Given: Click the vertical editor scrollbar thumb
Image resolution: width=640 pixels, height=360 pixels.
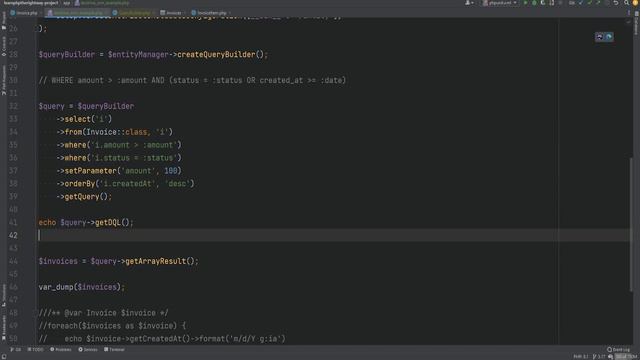Looking at the screenshot, I should click(x=631, y=224).
